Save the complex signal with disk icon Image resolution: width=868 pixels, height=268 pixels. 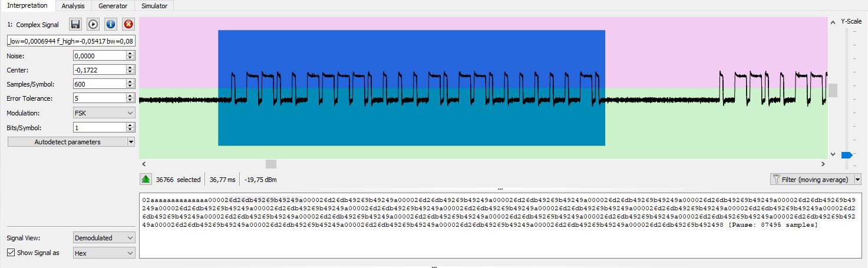pyautogui.click(x=75, y=25)
